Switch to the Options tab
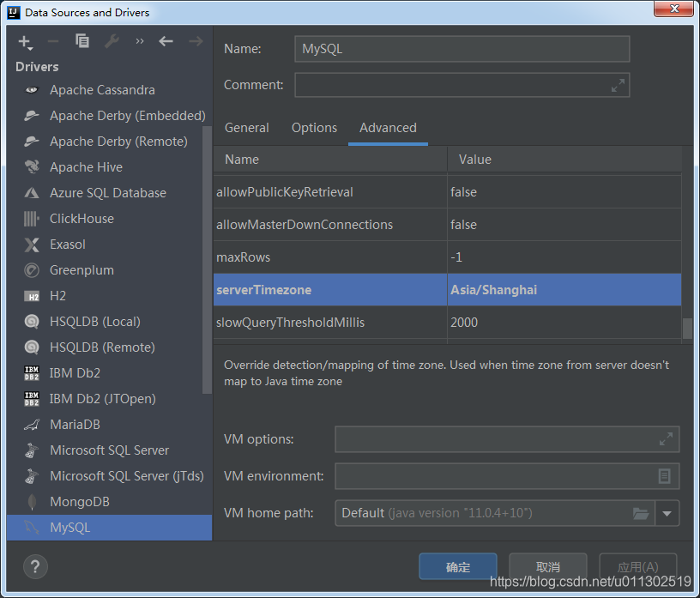The height and width of the screenshot is (598, 700). coord(314,128)
